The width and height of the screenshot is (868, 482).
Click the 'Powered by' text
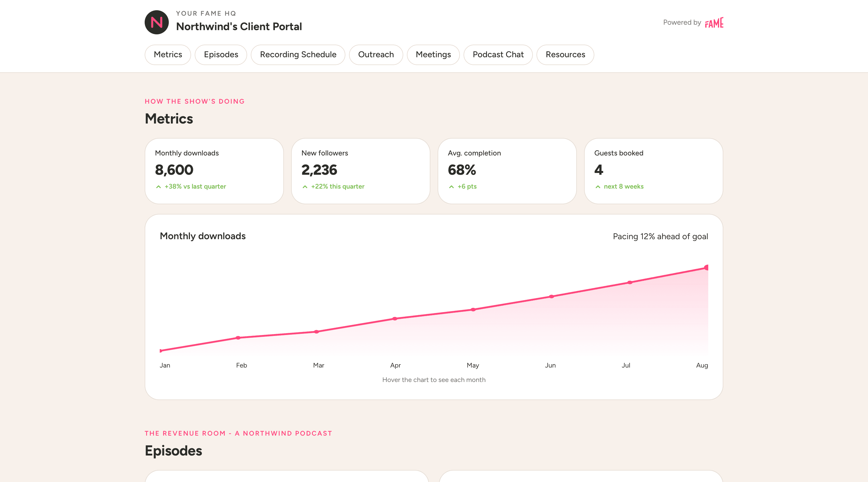coord(682,23)
